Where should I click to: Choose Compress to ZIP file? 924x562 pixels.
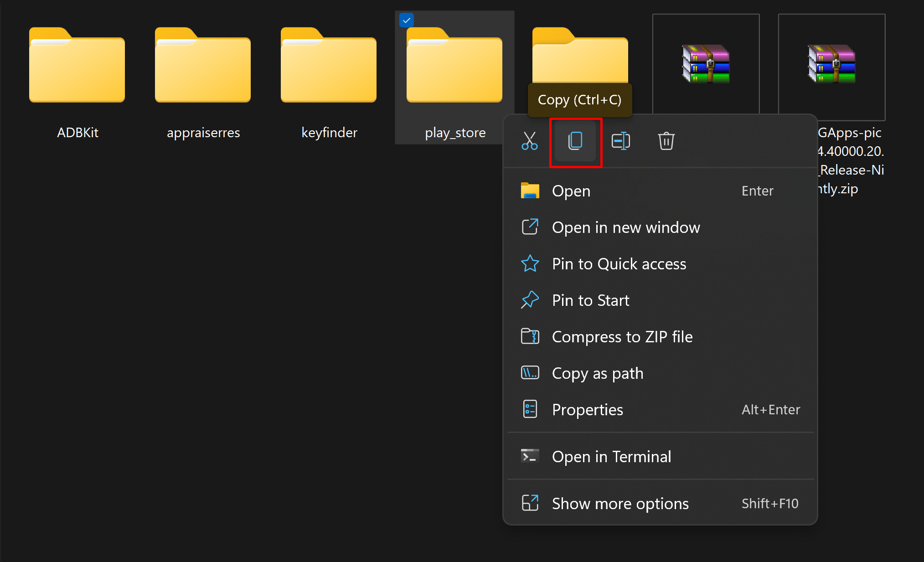point(622,337)
